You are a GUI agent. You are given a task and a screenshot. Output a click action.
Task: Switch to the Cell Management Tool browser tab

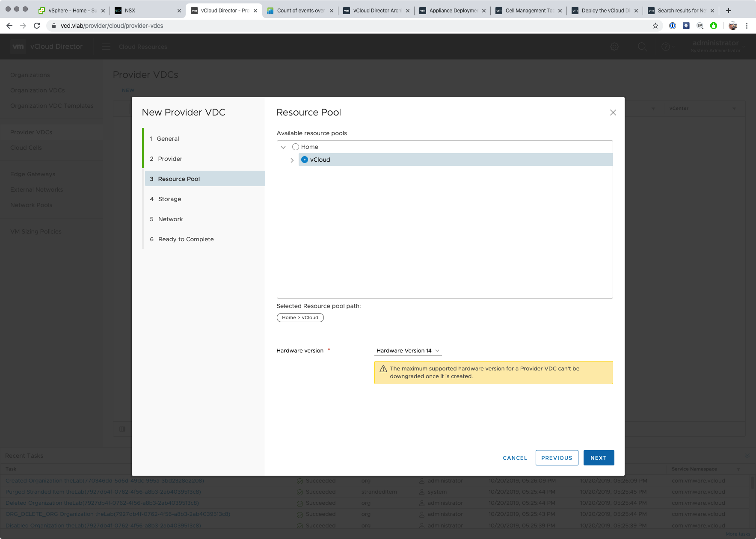[528, 11]
